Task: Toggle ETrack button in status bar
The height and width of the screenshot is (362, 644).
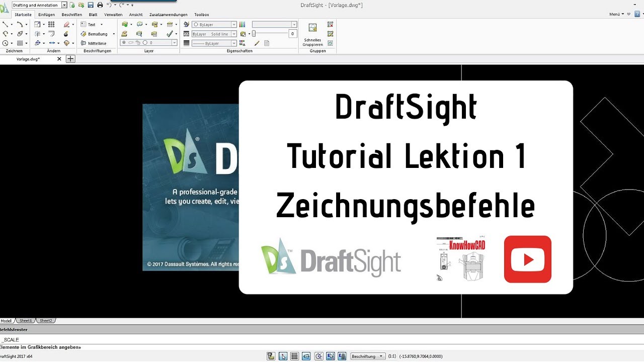Action: tap(342, 356)
